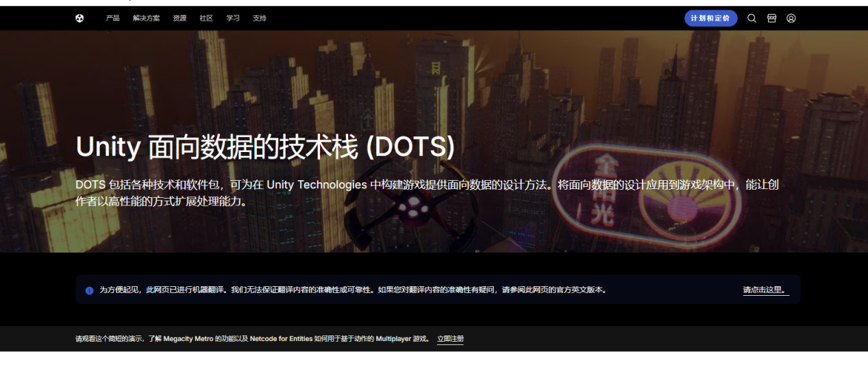The width and height of the screenshot is (868, 367).
Task: Click the Unity 面向数据的技术栈 (DOTS) heading
Action: tap(265, 147)
